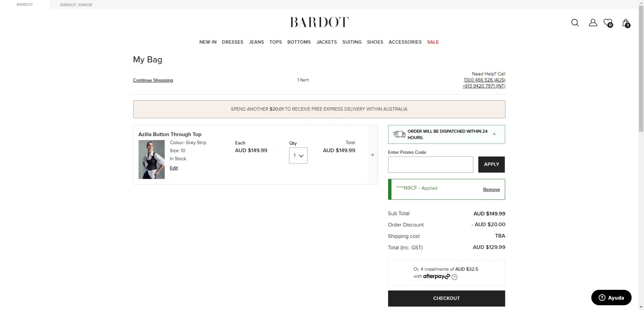Focus the Enter Promo Code field
This screenshot has height=310, width=644.
[x=430, y=165]
